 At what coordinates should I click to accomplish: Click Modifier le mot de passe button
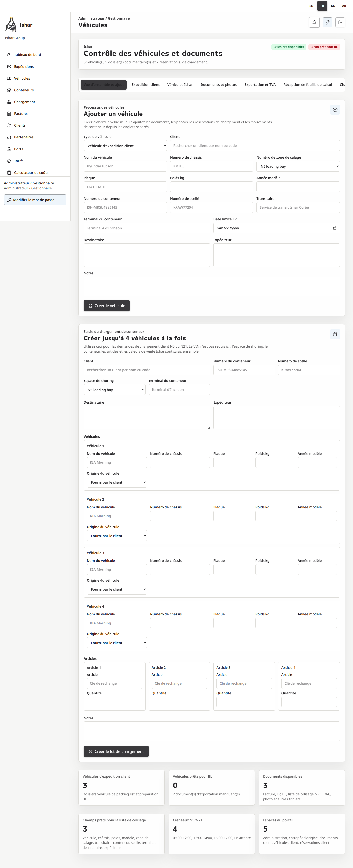point(35,200)
